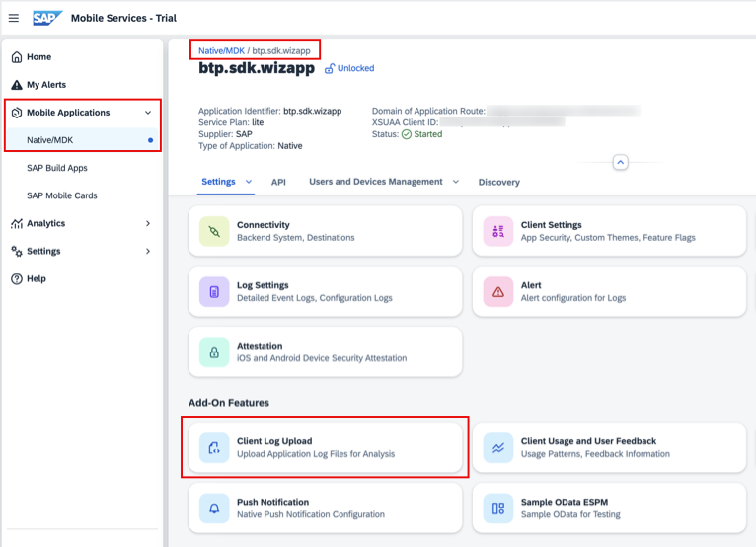Screen dimensions: 756x547
Task: Click the My Alerts warning icon
Action: 17,85
